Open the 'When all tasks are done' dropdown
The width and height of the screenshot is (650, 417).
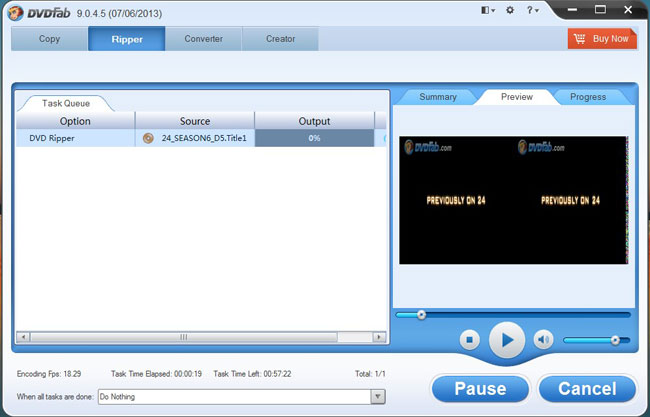pos(378,397)
